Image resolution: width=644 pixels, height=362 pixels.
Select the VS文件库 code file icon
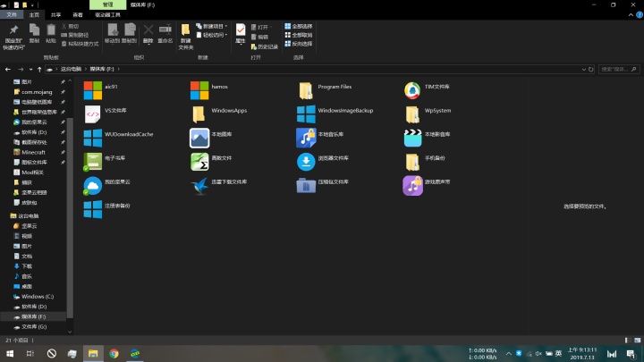click(x=92, y=114)
